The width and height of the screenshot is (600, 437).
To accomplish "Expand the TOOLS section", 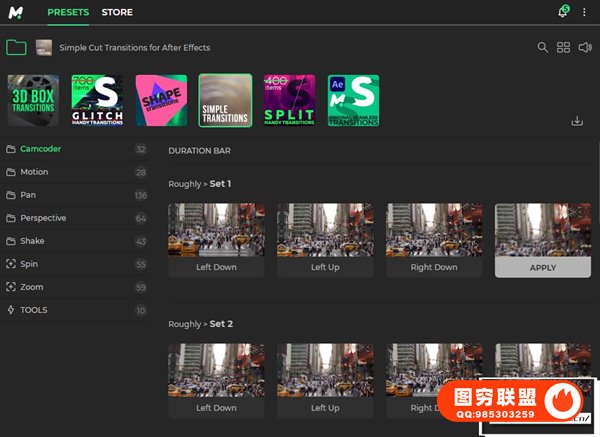I will (x=34, y=310).
